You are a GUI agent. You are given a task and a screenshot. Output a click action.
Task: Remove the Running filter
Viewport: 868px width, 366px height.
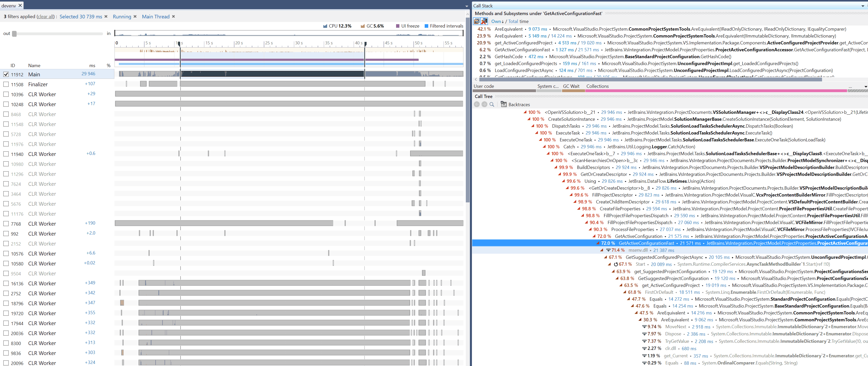[135, 17]
